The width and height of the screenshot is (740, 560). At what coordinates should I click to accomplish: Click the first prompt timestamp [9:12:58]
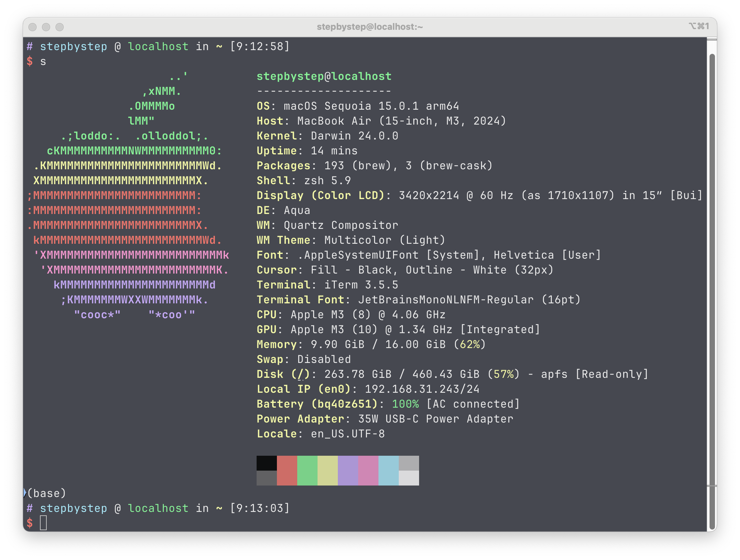coord(260,46)
